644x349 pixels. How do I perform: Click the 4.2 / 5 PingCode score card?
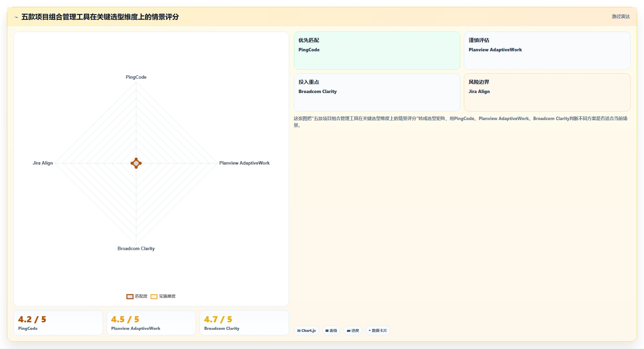pyautogui.click(x=58, y=323)
